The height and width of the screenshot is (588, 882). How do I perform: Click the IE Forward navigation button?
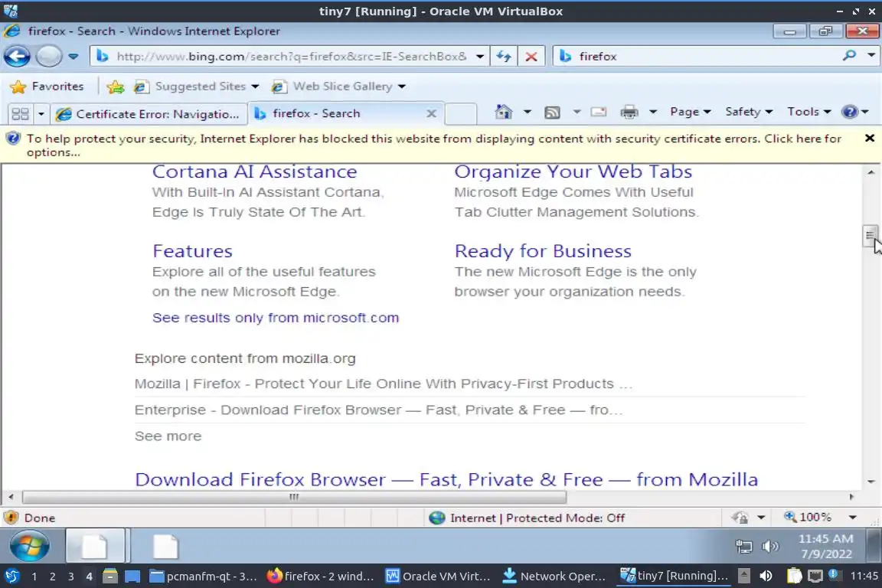(49, 56)
